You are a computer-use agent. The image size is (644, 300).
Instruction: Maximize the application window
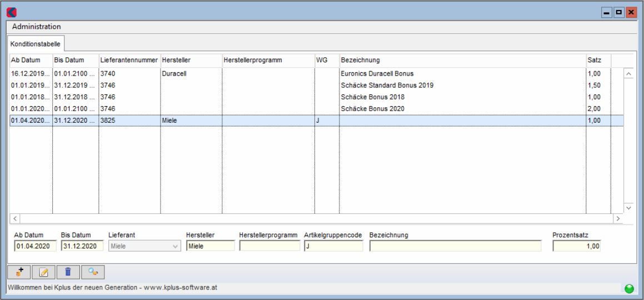pos(618,13)
